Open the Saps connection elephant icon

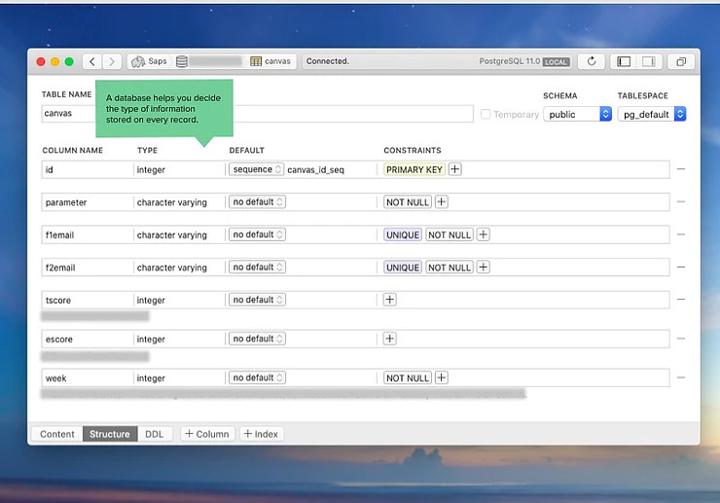[x=138, y=62]
